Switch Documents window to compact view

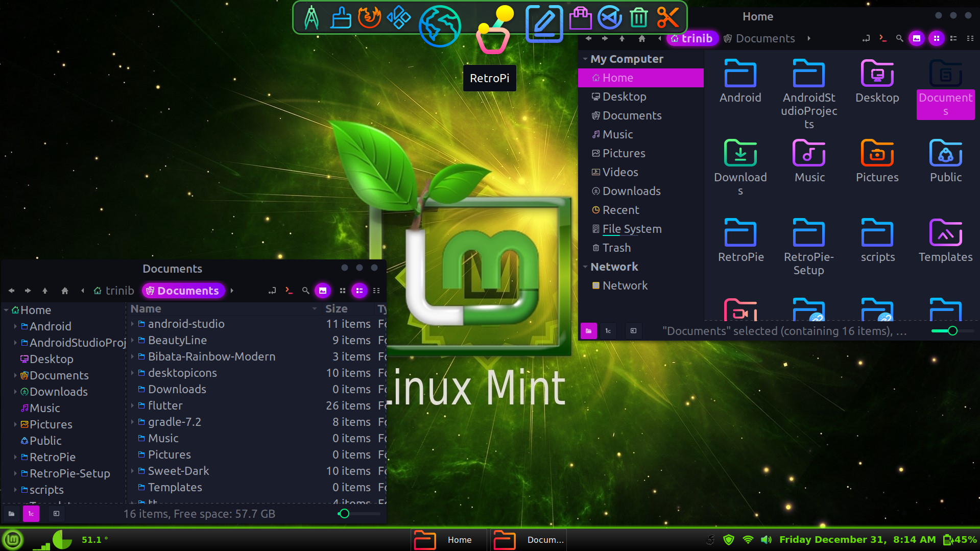376,291
